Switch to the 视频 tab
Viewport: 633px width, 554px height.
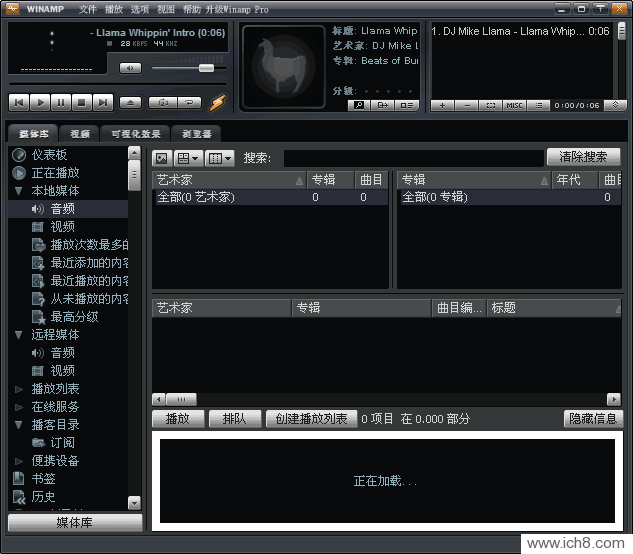[x=80, y=134]
